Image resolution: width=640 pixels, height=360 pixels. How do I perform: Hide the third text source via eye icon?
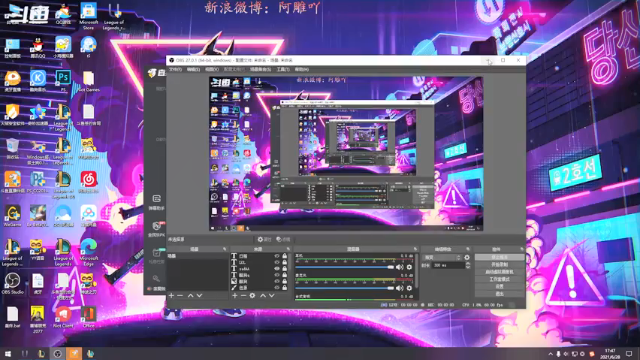pyautogui.click(x=277, y=269)
